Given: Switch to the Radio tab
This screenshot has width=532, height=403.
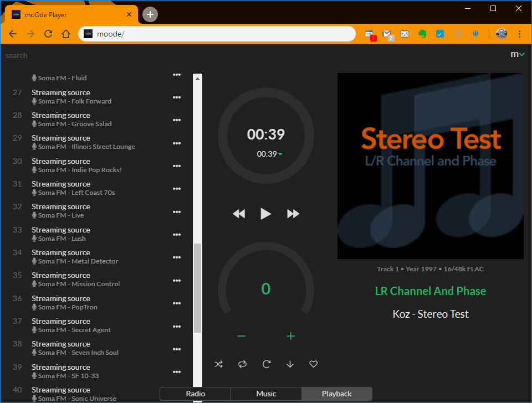Looking at the screenshot, I should [196, 394].
